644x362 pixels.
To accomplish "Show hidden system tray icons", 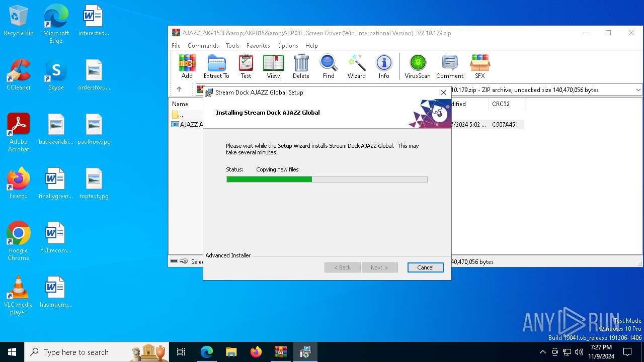I will [542, 352].
